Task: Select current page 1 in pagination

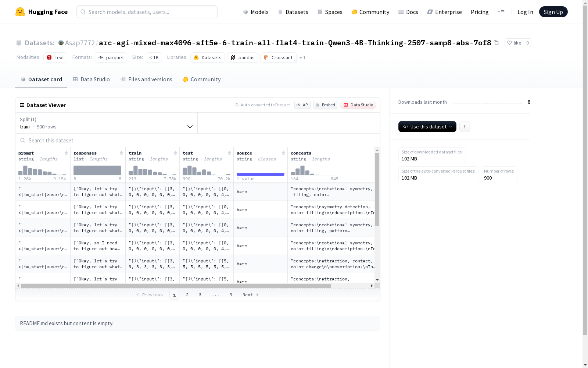Action: [x=174, y=295]
